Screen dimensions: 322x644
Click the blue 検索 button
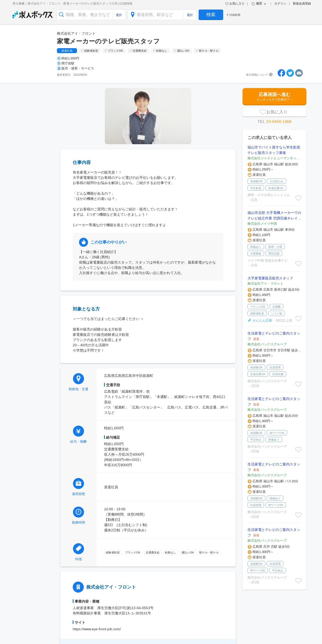211,15
